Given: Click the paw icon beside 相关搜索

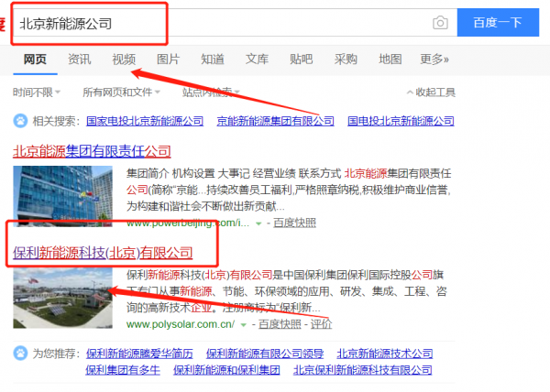Looking at the screenshot, I should tap(20, 121).
